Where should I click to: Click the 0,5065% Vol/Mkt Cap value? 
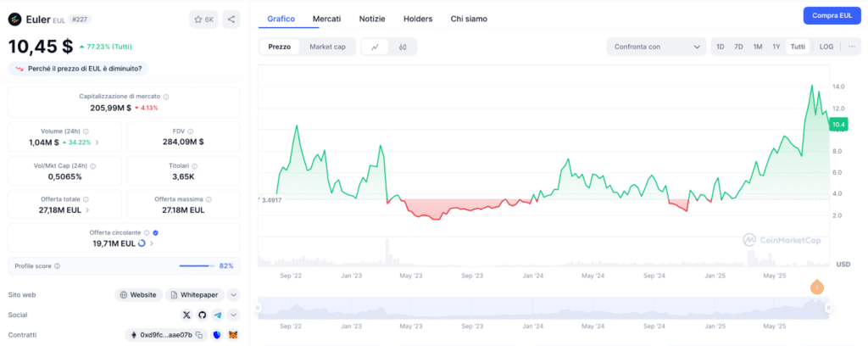click(63, 176)
